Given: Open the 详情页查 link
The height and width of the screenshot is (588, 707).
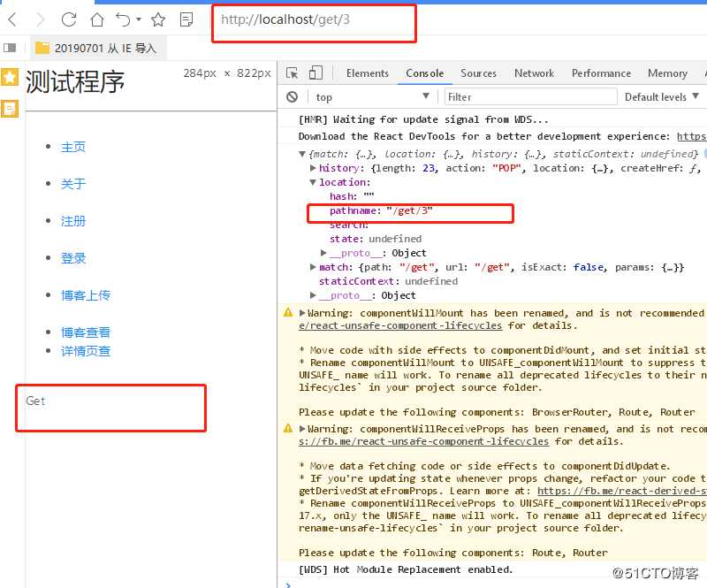Looking at the screenshot, I should click(86, 351).
